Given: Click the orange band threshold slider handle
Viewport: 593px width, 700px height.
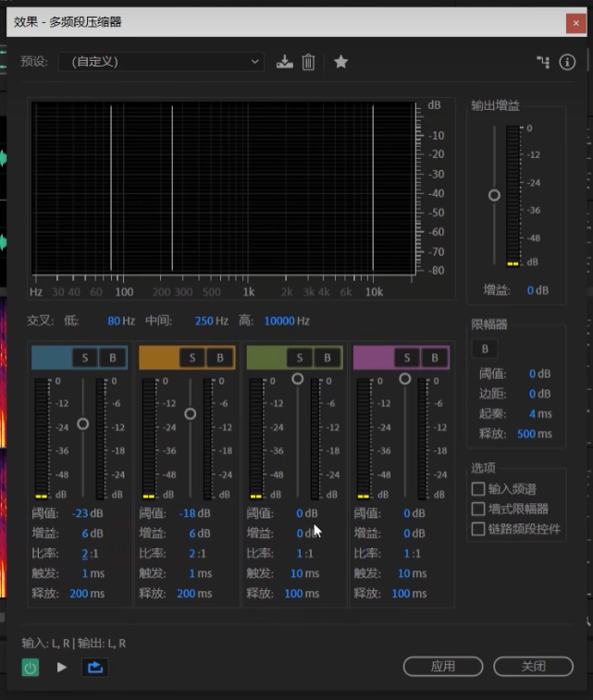Looking at the screenshot, I should pyautogui.click(x=191, y=414).
